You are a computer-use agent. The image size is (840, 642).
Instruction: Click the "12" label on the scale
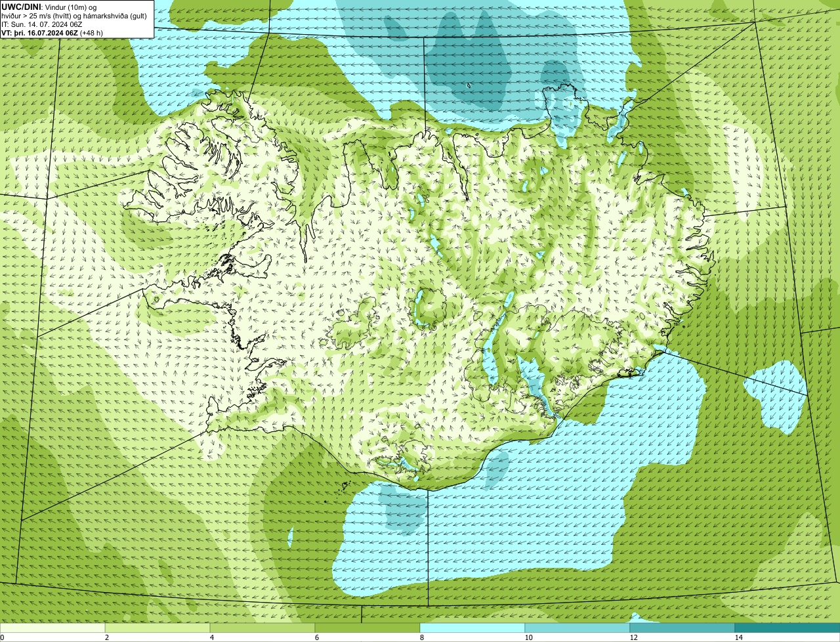click(x=633, y=637)
